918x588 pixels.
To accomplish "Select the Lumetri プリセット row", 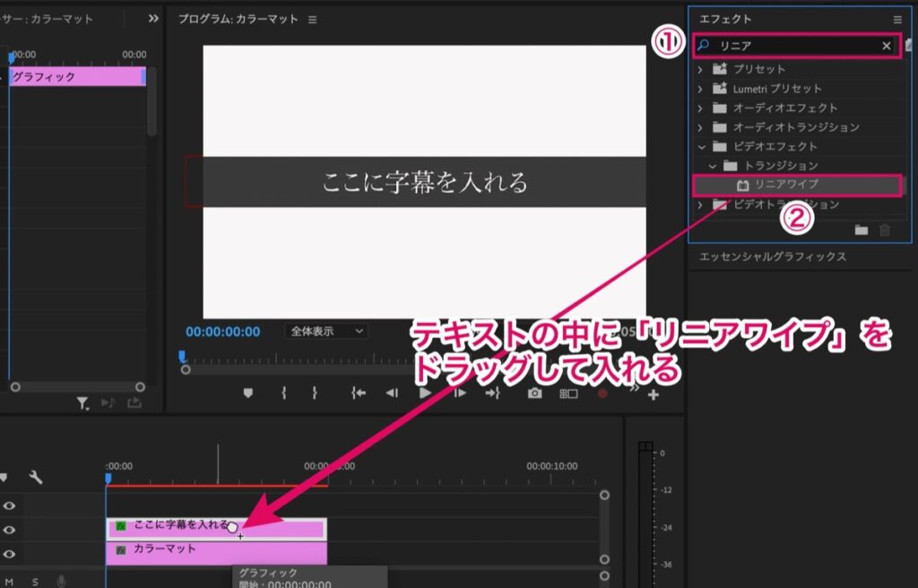I will click(x=797, y=89).
